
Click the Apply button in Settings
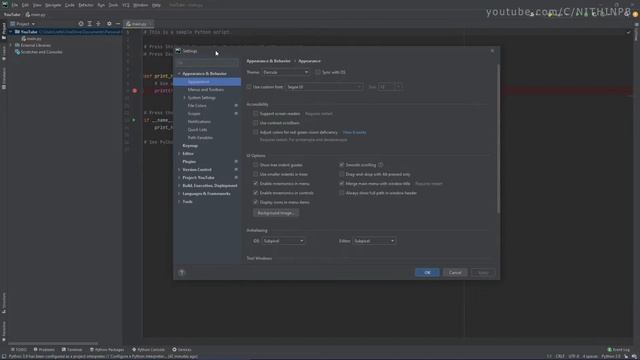[483, 273]
